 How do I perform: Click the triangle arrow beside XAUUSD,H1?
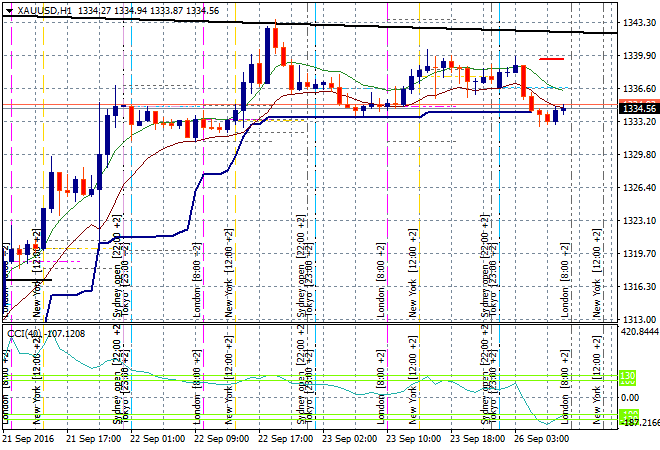click(9, 10)
